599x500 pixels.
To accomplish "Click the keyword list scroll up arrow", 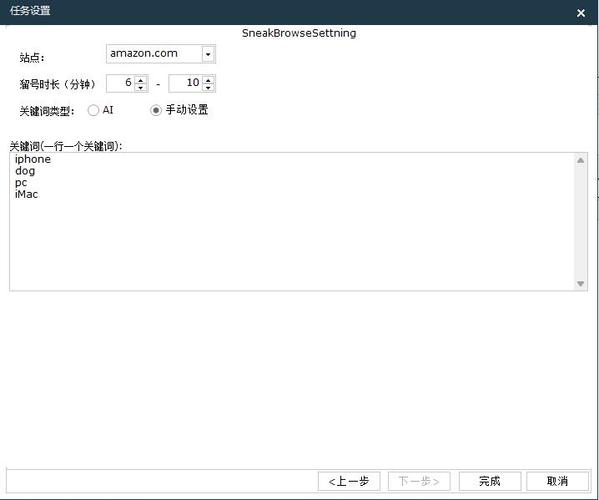I will (x=580, y=160).
